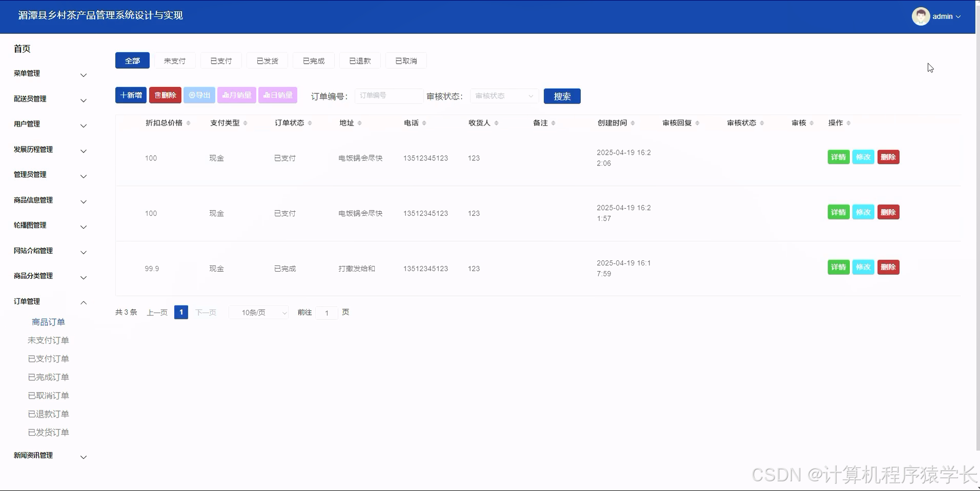Click 详情 on the first order row

click(x=838, y=157)
